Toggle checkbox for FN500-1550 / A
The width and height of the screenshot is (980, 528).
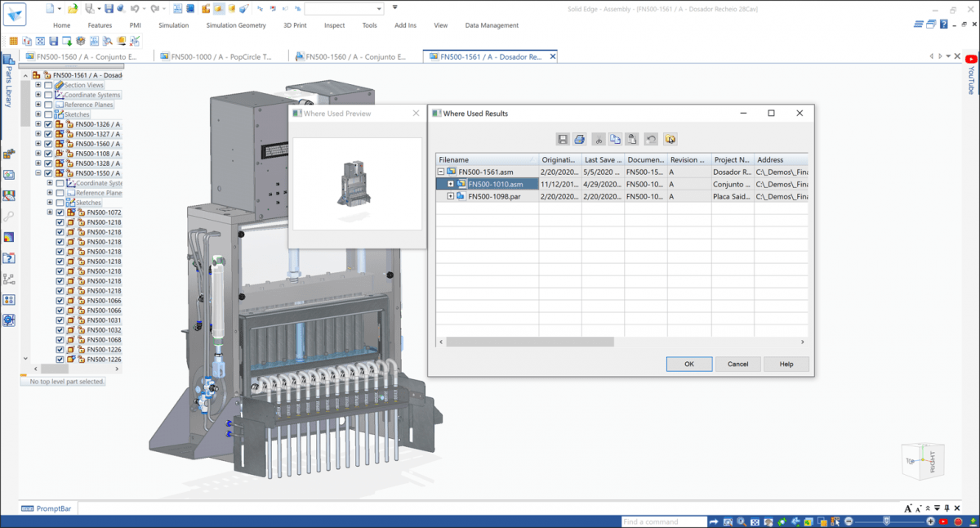[48, 173]
